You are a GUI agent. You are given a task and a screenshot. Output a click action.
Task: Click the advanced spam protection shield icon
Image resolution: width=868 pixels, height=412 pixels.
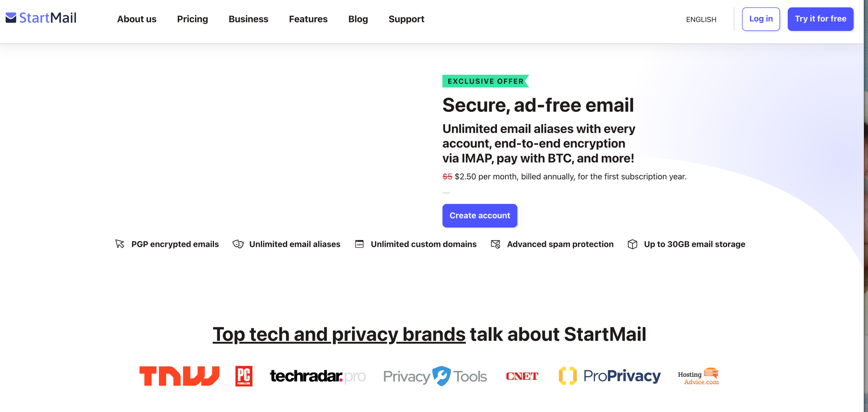click(x=495, y=244)
